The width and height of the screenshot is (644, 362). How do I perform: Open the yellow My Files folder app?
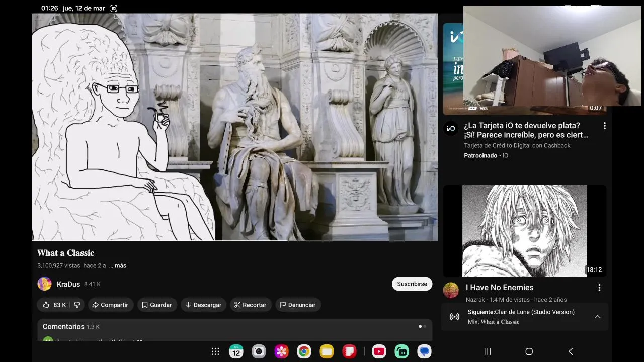tap(327, 351)
